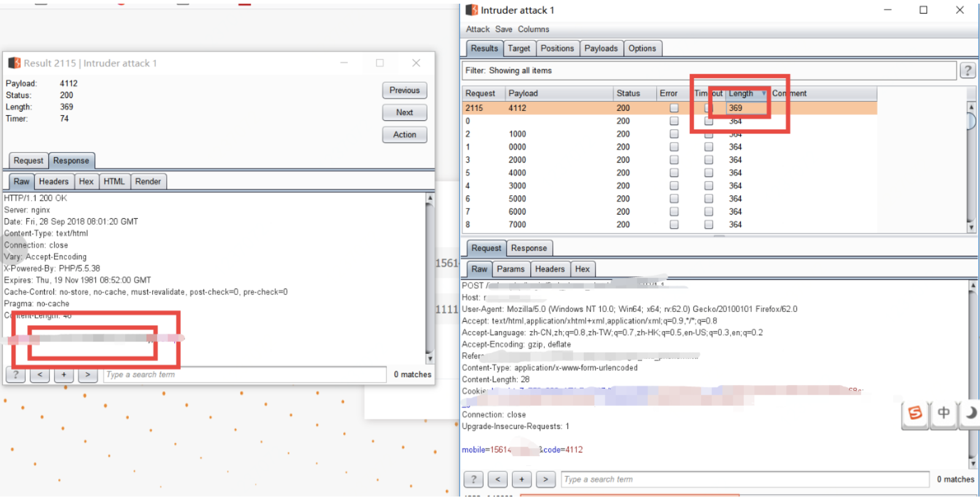Click the search term field in result window

pos(244,375)
